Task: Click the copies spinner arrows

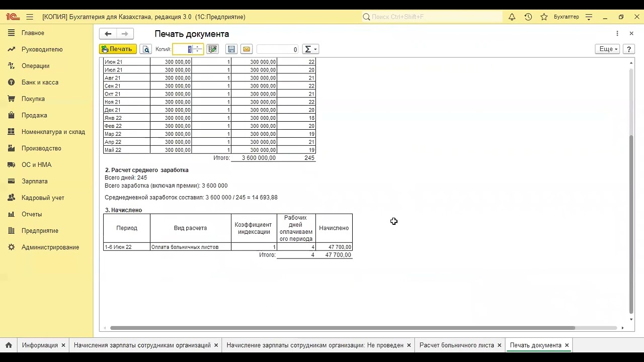Action: (x=198, y=49)
